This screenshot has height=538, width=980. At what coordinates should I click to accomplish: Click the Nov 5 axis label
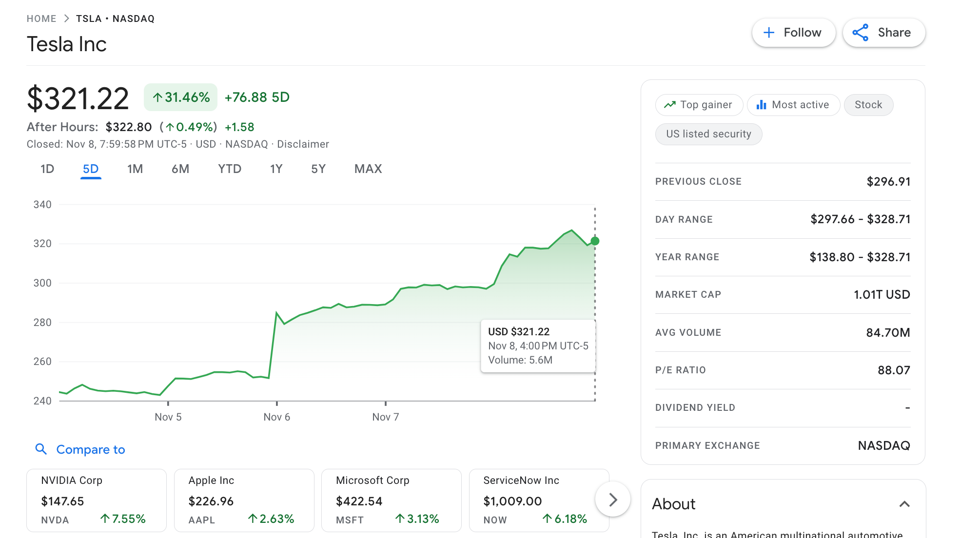[168, 417]
